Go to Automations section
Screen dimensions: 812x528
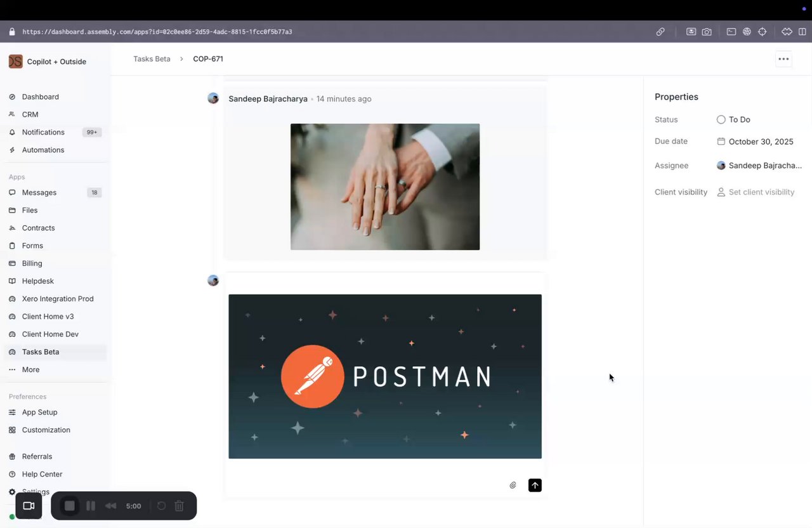click(43, 150)
